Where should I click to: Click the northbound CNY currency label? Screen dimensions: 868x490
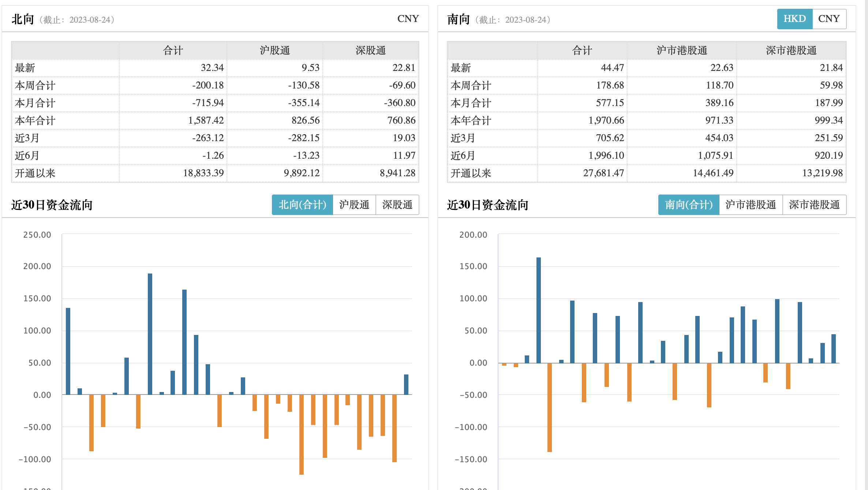408,19
